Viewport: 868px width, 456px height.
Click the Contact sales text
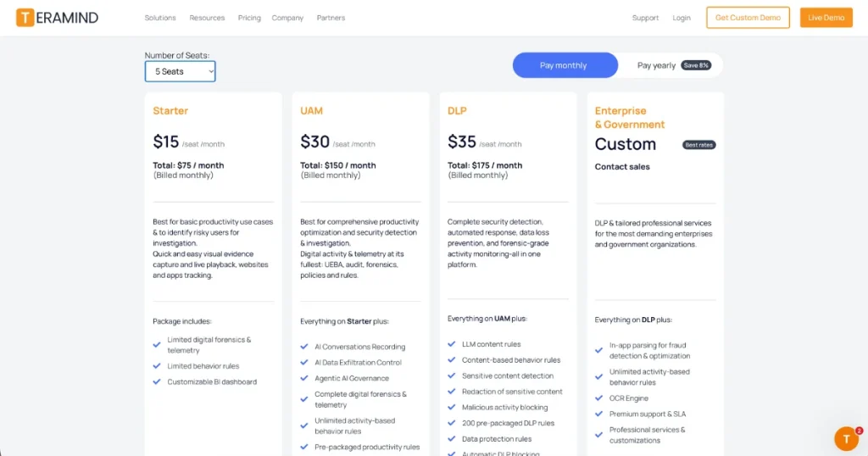tap(622, 167)
